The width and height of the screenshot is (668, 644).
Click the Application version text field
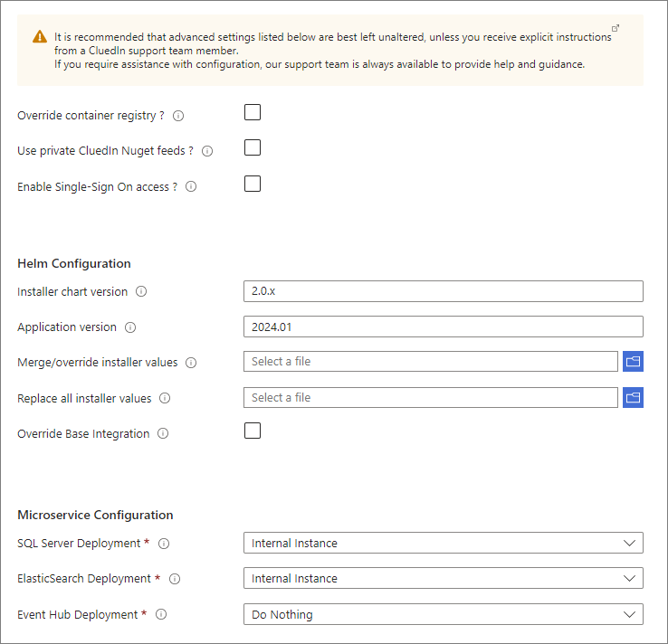pyautogui.click(x=443, y=327)
